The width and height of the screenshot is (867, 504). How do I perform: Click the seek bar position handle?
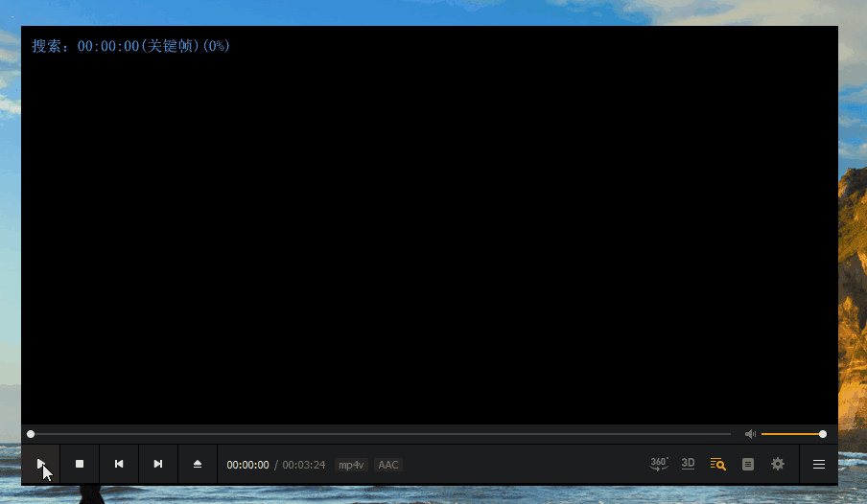click(31, 434)
